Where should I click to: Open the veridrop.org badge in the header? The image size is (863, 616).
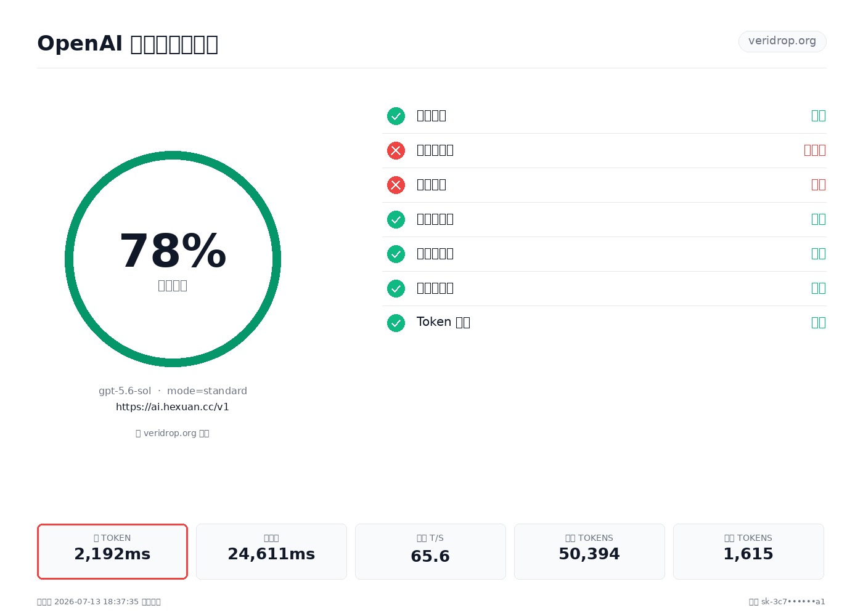(x=782, y=41)
